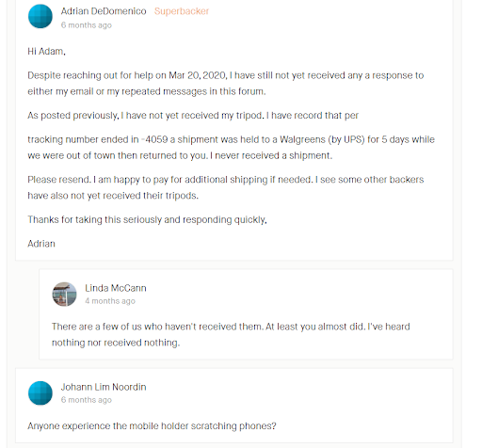Click the 'Thanks for taking this seriously' line

coord(147,219)
